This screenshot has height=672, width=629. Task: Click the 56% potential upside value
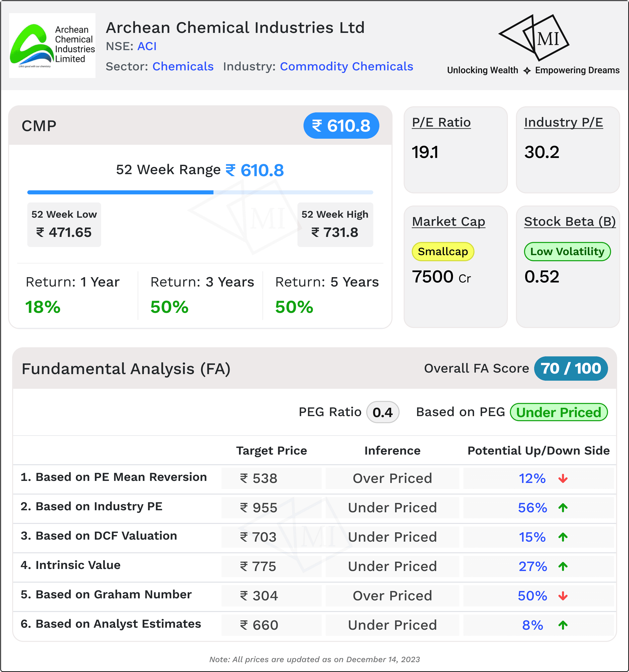(533, 508)
